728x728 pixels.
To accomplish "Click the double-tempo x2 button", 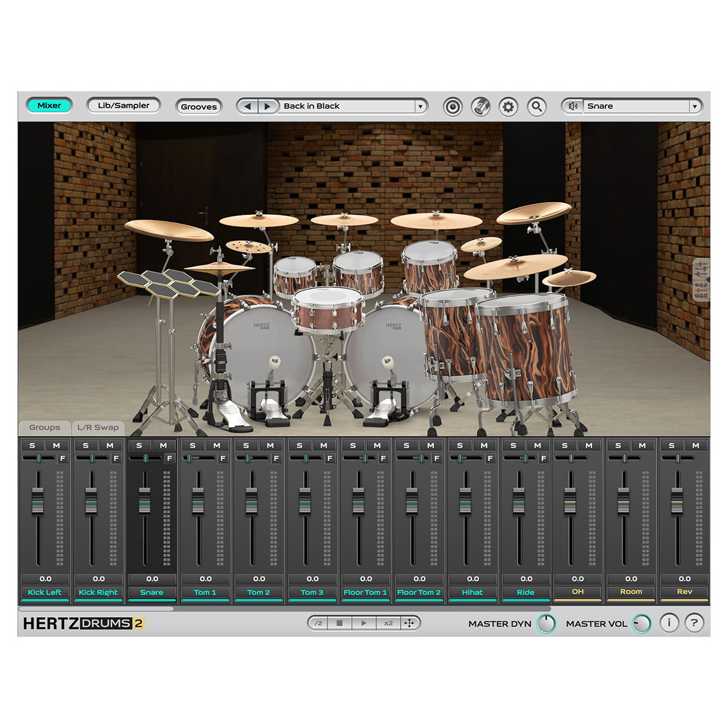I will click(x=388, y=623).
